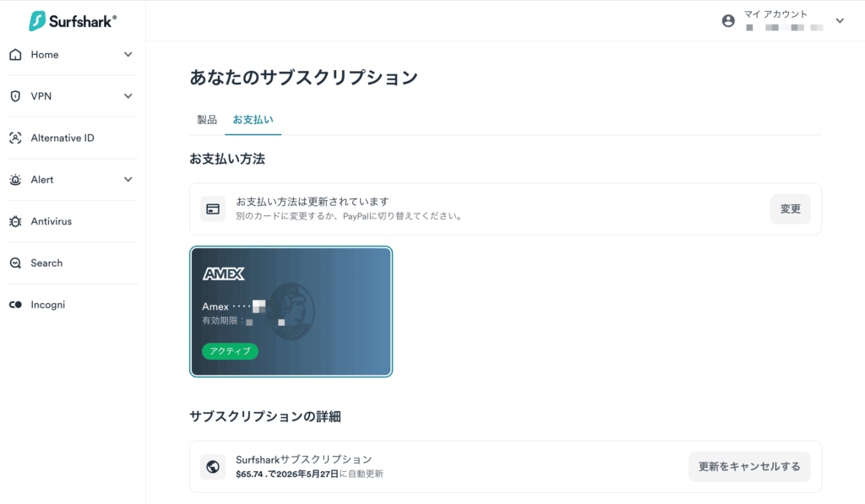Screen dimensions: 865x504
Task: Open Alternative ID via its icon
Action: 15,138
